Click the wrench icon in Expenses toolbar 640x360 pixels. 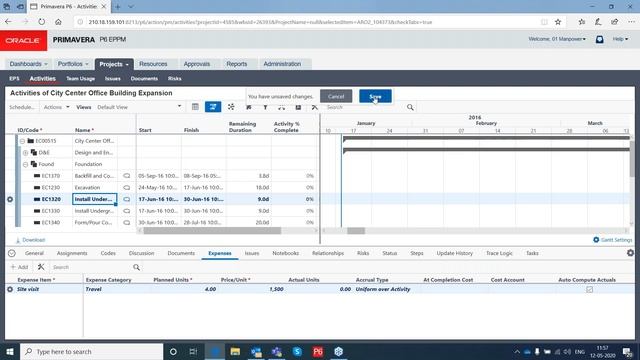click(x=41, y=267)
